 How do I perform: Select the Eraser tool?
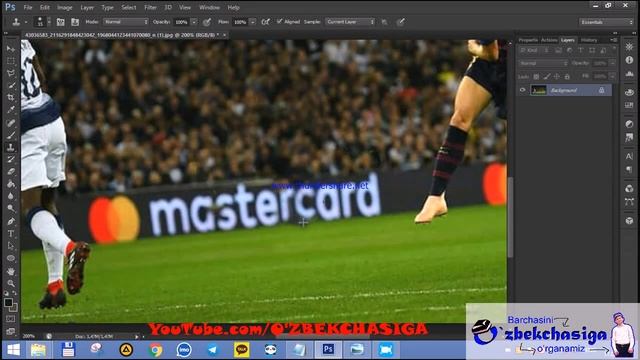[x=11, y=171]
